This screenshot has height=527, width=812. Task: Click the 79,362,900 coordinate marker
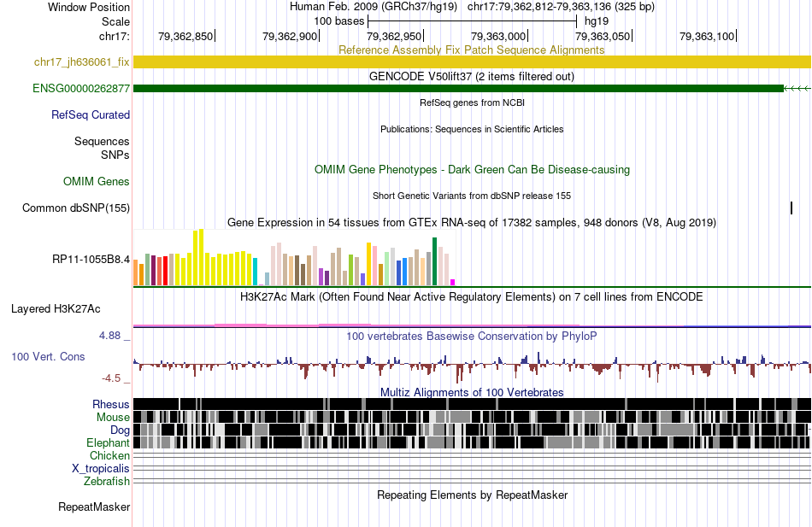291,36
